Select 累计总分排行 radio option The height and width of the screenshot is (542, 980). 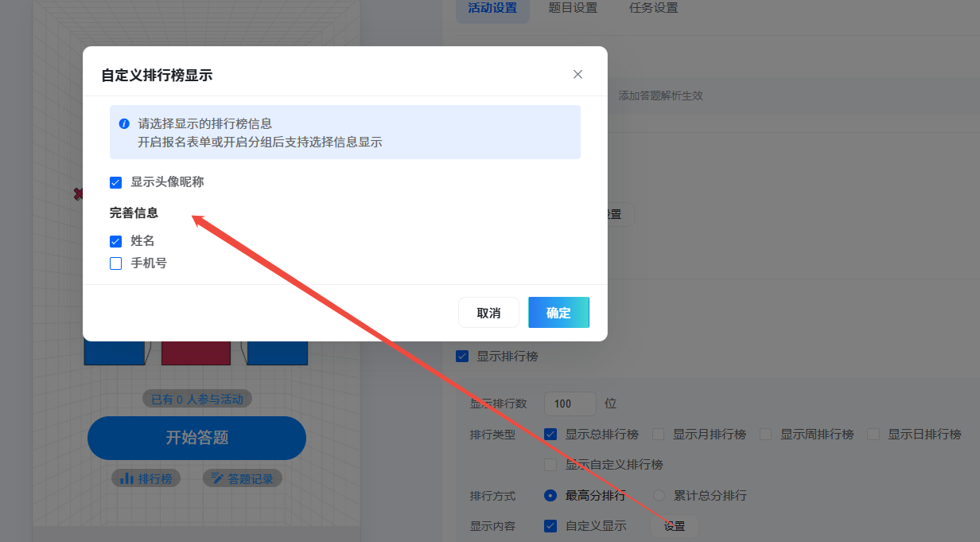click(x=659, y=495)
